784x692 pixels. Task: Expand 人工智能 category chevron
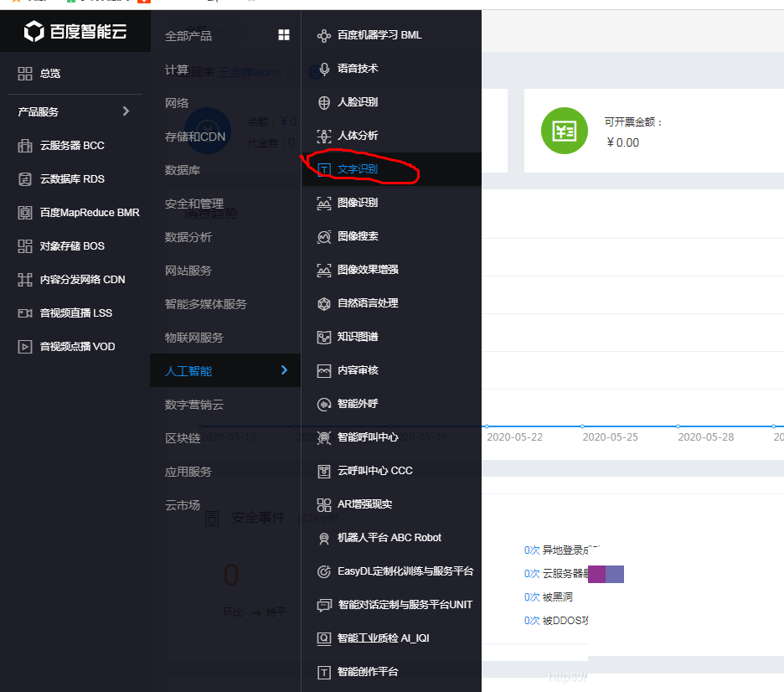coord(284,370)
